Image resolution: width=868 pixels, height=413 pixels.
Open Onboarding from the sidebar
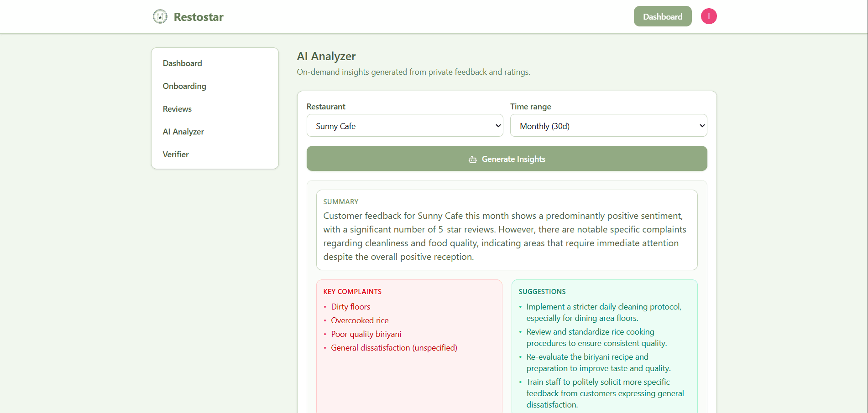(184, 86)
